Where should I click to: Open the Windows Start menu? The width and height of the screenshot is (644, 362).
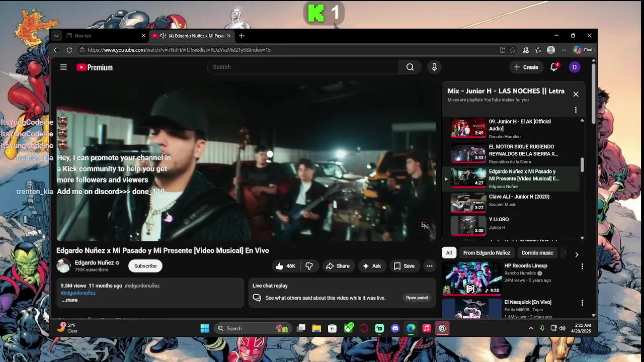205,328
